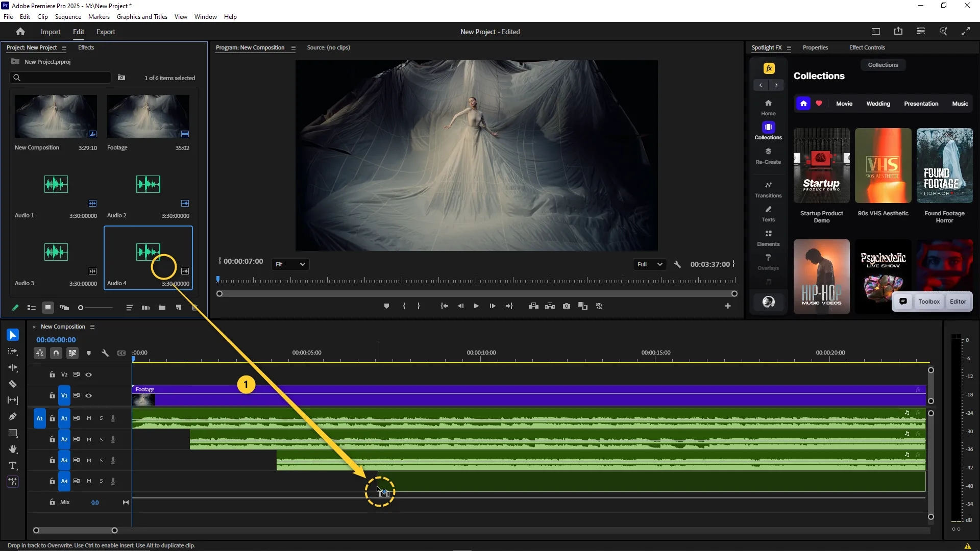Select the Type tool
The height and width of the screenshot is (551, 980).
click(x=13, y=466)
